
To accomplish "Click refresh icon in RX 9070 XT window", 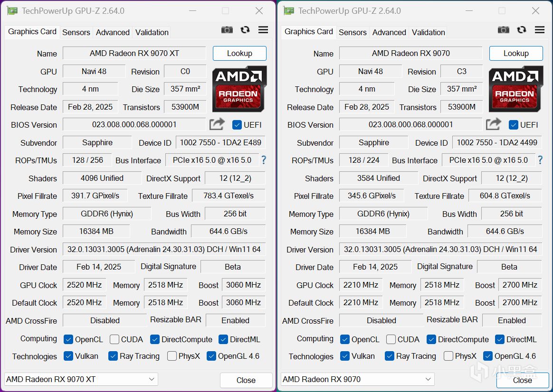I will 245,30.
